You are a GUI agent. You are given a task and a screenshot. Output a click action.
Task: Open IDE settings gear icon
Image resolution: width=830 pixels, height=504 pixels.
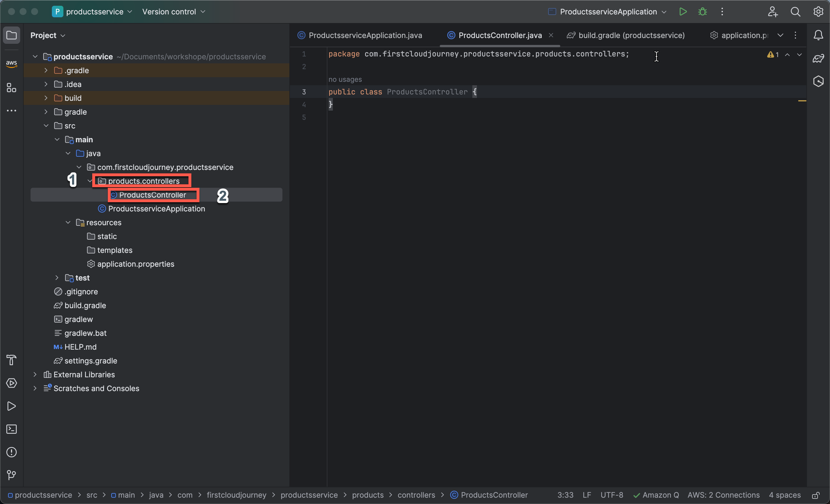tap(818, 12)
